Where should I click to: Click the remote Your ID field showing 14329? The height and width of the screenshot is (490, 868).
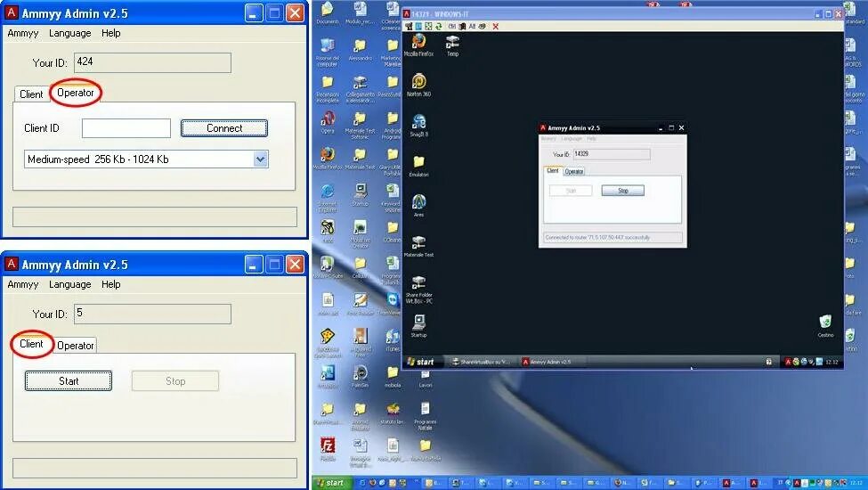611,154
